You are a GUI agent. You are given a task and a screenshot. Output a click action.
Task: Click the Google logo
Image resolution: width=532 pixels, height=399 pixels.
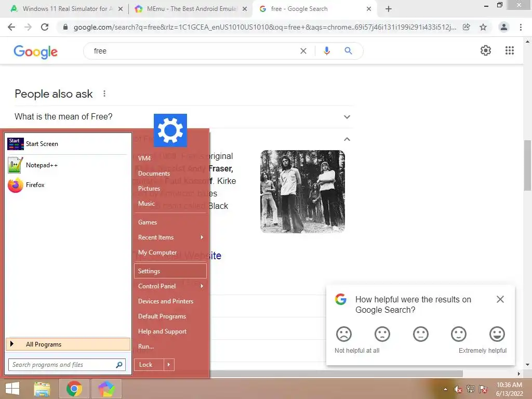36,51
